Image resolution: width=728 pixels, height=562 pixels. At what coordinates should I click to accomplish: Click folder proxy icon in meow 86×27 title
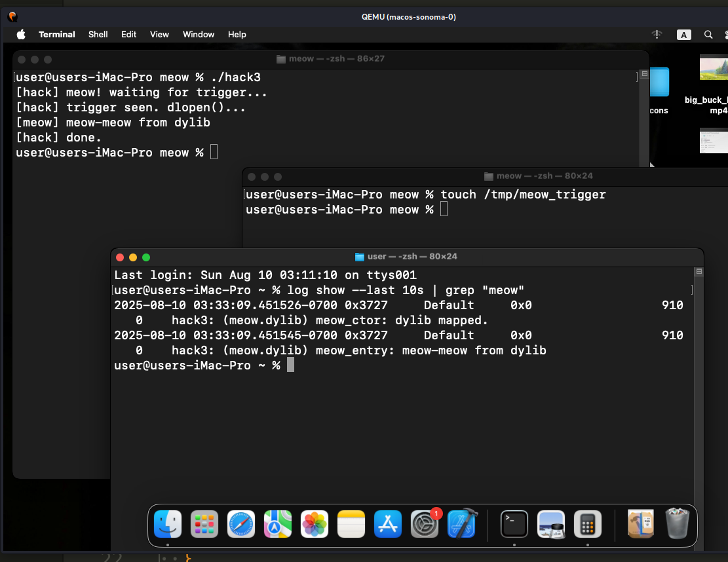[x=281, y=59]
